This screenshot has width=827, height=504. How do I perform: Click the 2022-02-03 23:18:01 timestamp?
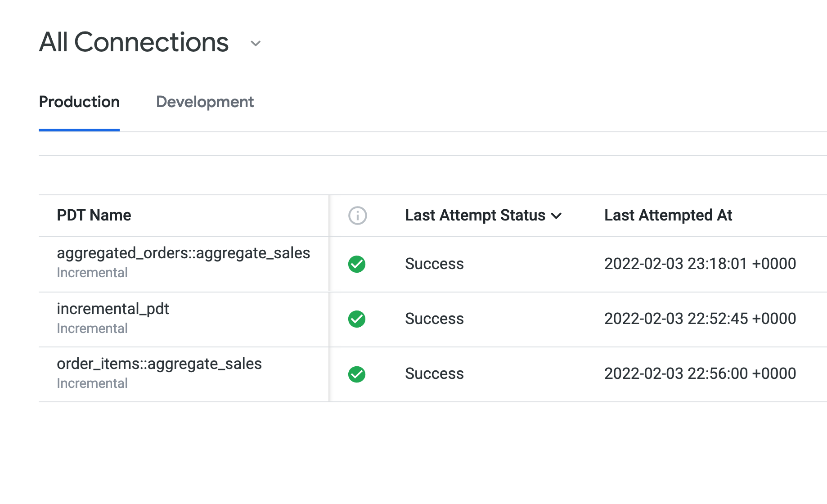pos(700,264)
